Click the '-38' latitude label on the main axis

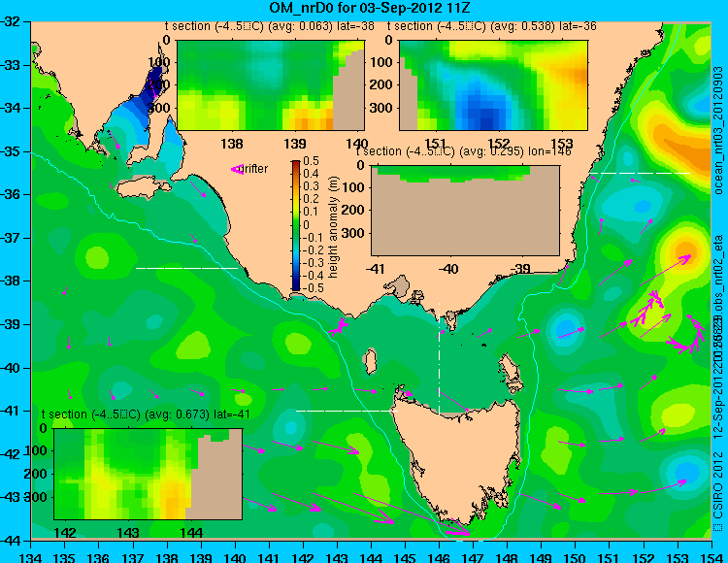pyautogui.click(x=10, y=281)
